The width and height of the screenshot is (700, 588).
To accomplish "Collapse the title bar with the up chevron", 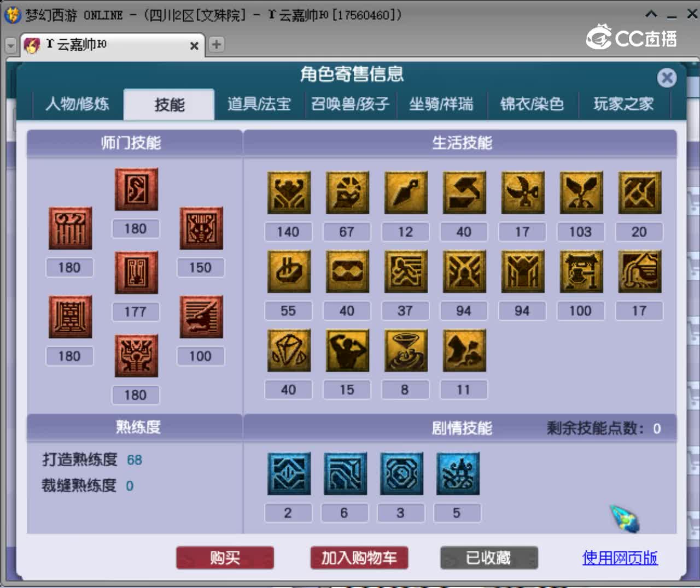I will [x=651, y=14].
